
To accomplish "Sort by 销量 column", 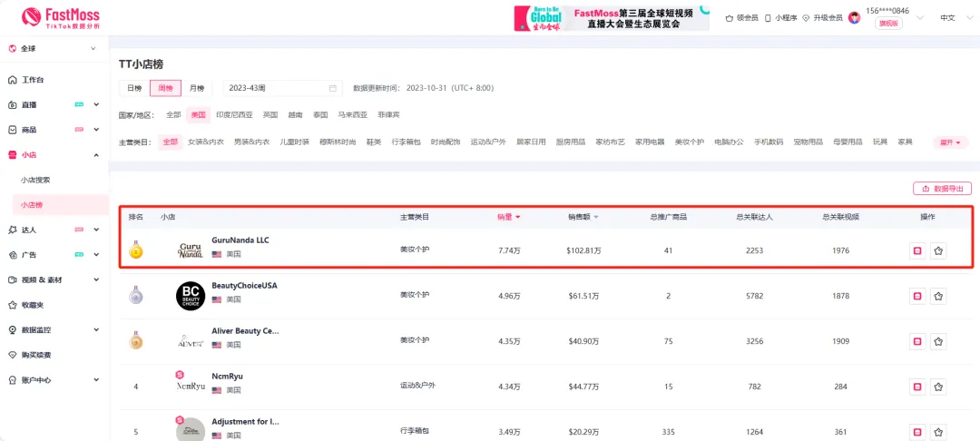I will pos(509,217).
